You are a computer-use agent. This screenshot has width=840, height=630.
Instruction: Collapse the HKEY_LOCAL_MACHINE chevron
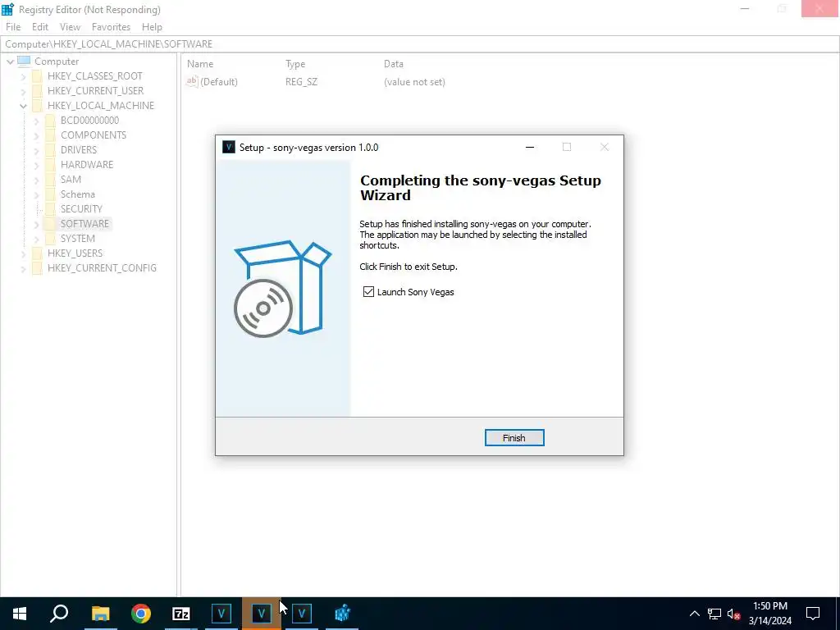click(23, 106)
